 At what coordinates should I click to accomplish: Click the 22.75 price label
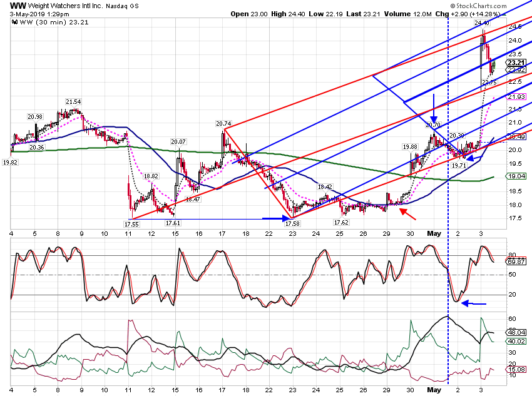(489, 83)
